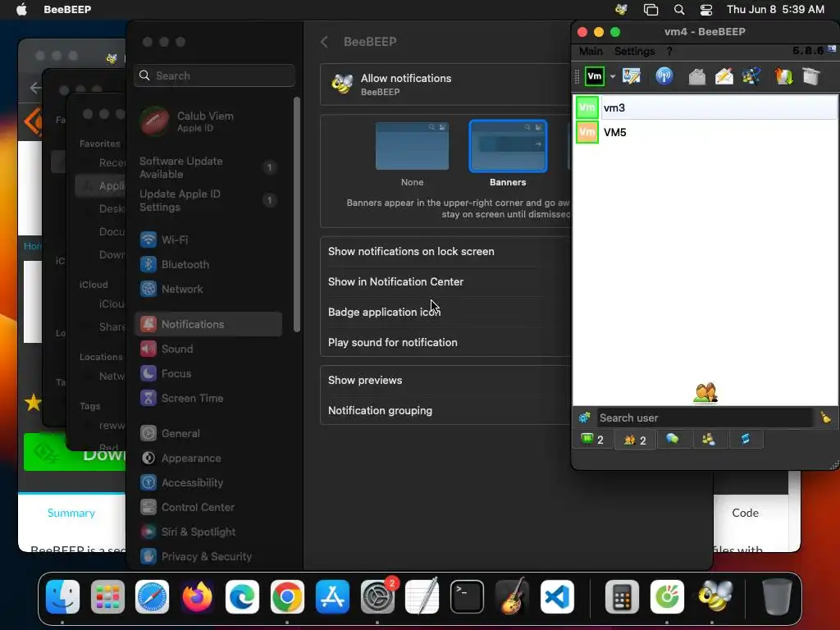This screenshot has width=840, height=630.
Task: Click the VM5 orange avatar icon
Action: [587, 132]
